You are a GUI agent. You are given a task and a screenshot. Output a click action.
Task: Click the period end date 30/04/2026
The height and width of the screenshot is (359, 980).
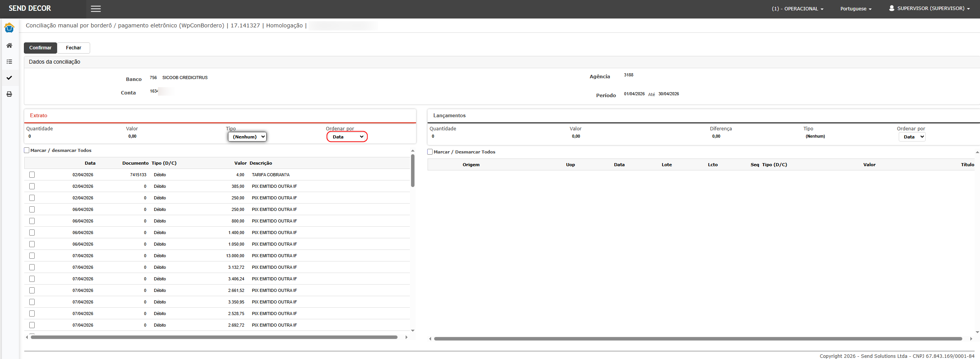tap(669, 94)
